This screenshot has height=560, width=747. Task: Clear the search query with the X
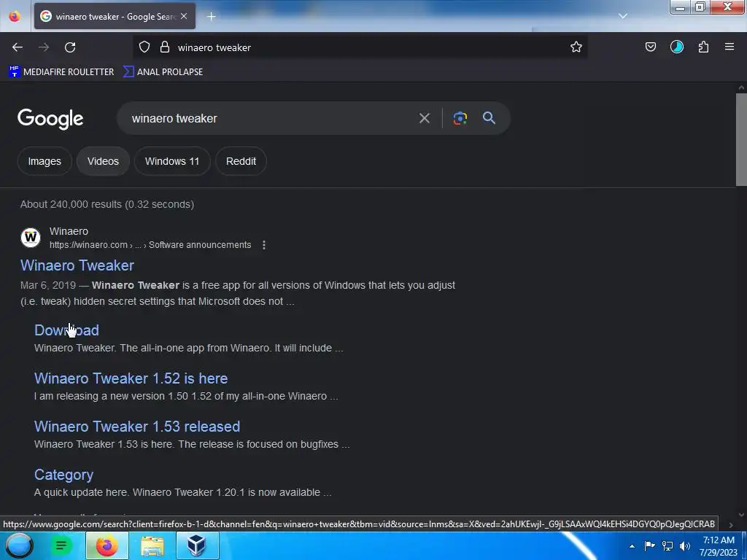[x=425, y=118]
